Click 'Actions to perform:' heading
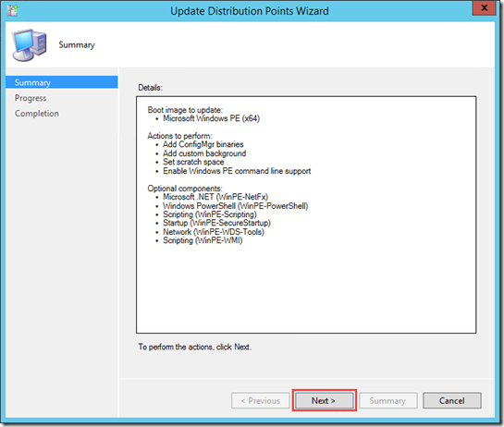Viewport: 504px width, 427px height. pyautogui.click(x=179, y=136)
